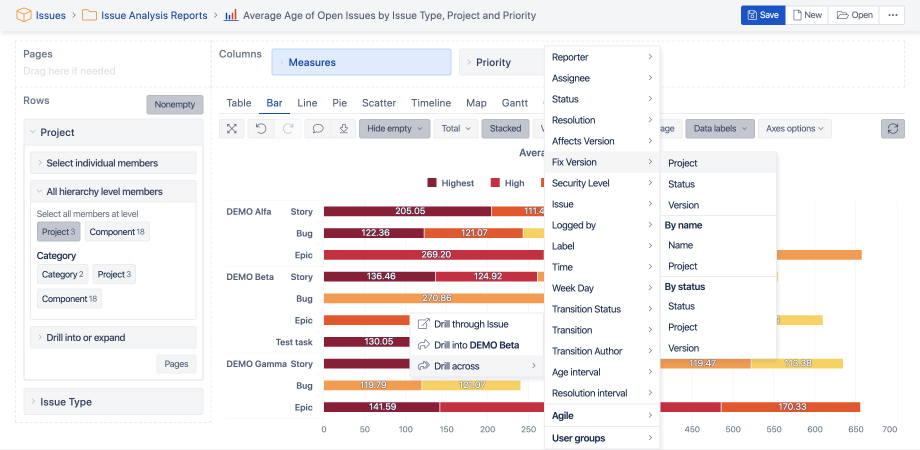Click the Highest priority legend swatch
Viewport: 920px width, 450px height.
click(432, 183)
